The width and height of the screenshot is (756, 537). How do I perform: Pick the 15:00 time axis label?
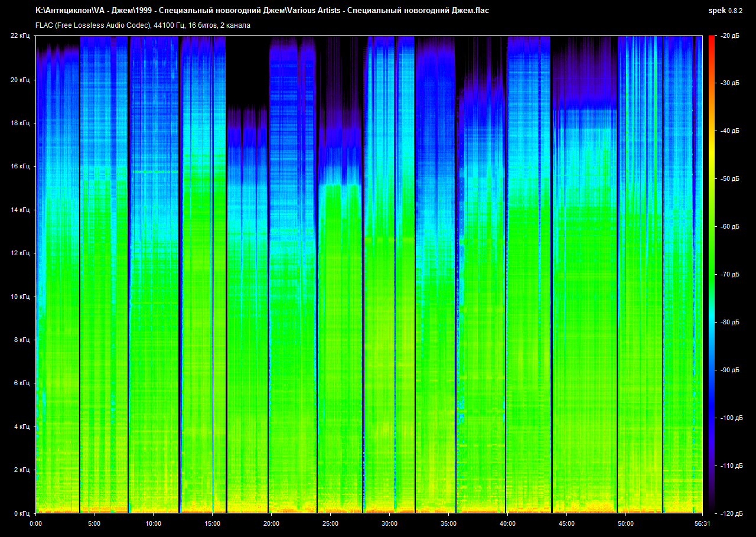click(213, 523)
